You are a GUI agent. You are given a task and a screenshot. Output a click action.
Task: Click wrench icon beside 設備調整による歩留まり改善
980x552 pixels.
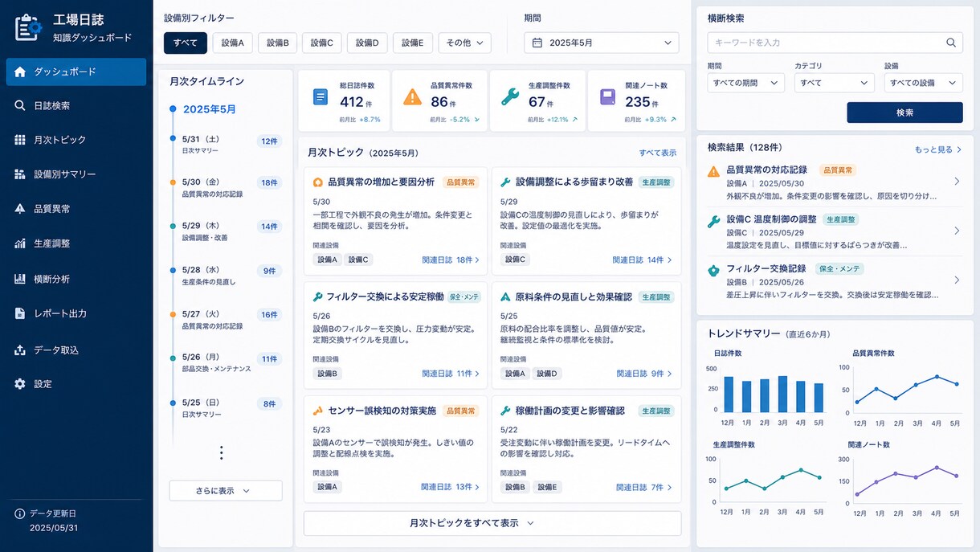(505, 182)
